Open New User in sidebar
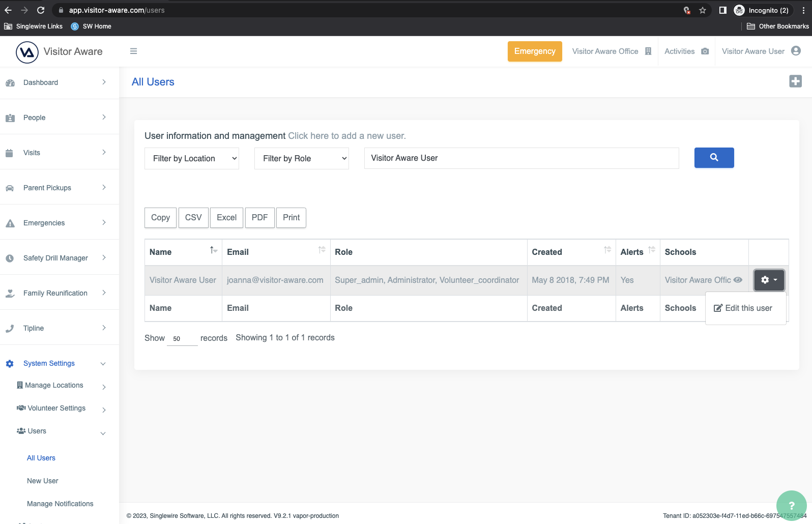Image resolution: width=812 pixels, height=524 pixels. (43, 481)
